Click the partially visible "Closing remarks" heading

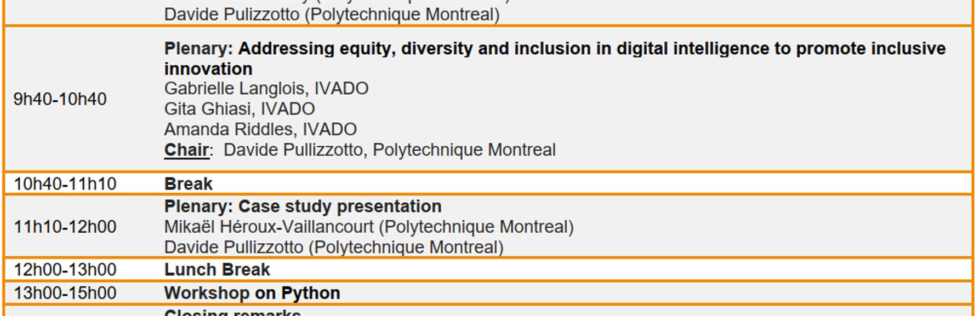232,313
